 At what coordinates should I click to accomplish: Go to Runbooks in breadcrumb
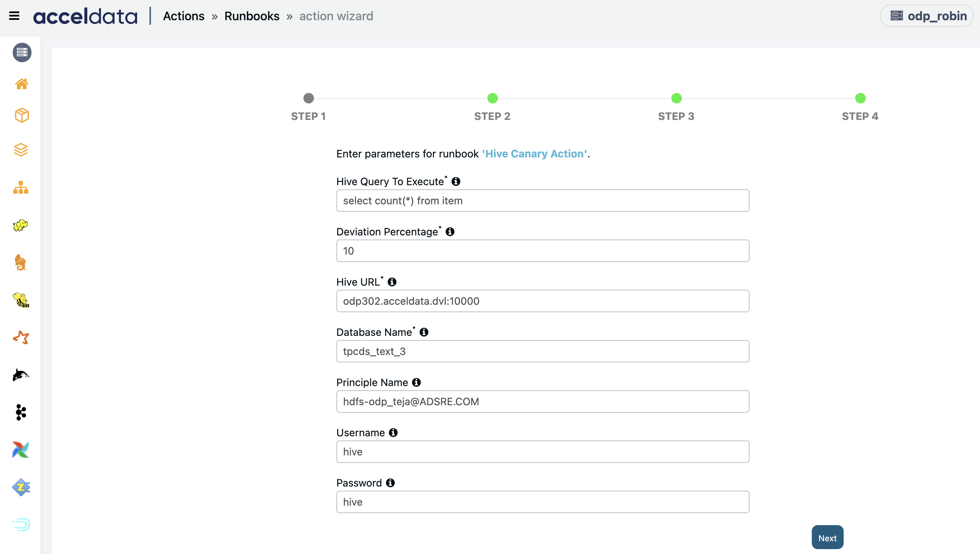click(x=252, y=16)
